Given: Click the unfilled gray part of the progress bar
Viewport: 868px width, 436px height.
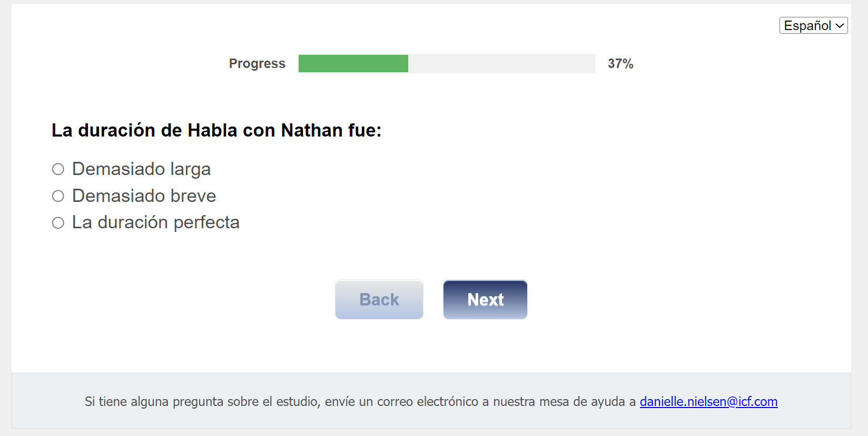Looking at the screenshot, I should pos(501,63).
